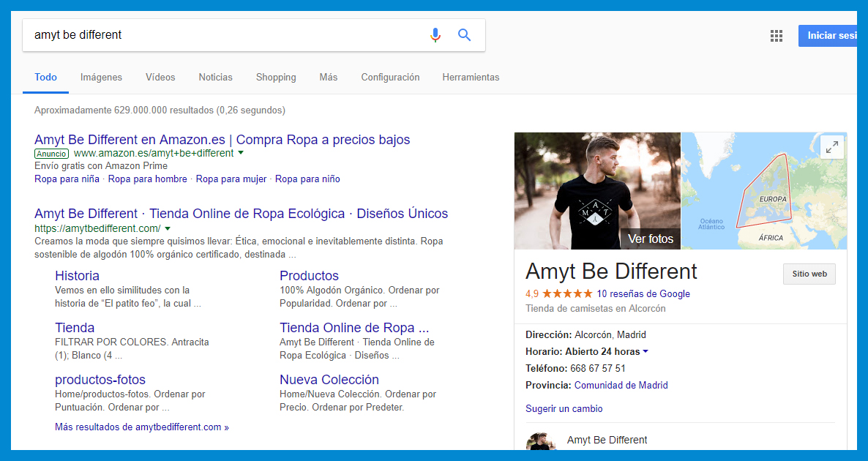Image resolution: width=868 pixels, height=461 pixels.
Task: Click the small Amyt Be Different profile thumbnail
Action: click(x=541, y=441)
